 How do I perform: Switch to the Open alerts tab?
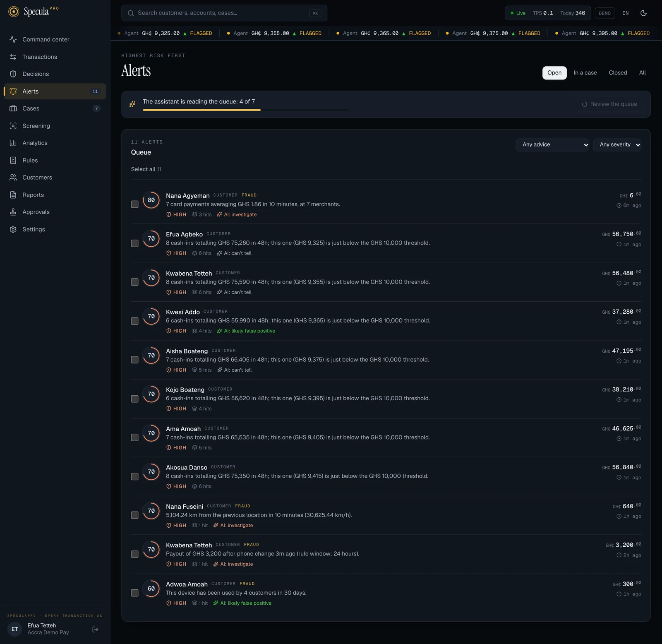pos(554,73)
